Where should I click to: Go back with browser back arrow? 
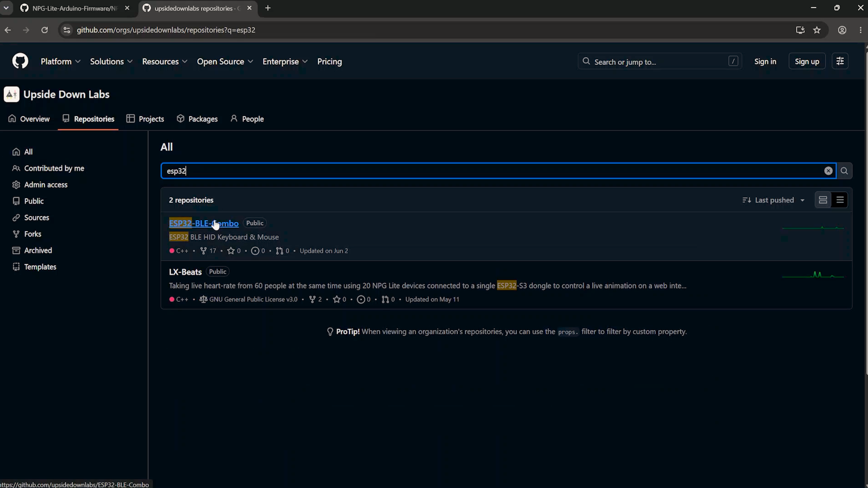(x=8, y=30)
